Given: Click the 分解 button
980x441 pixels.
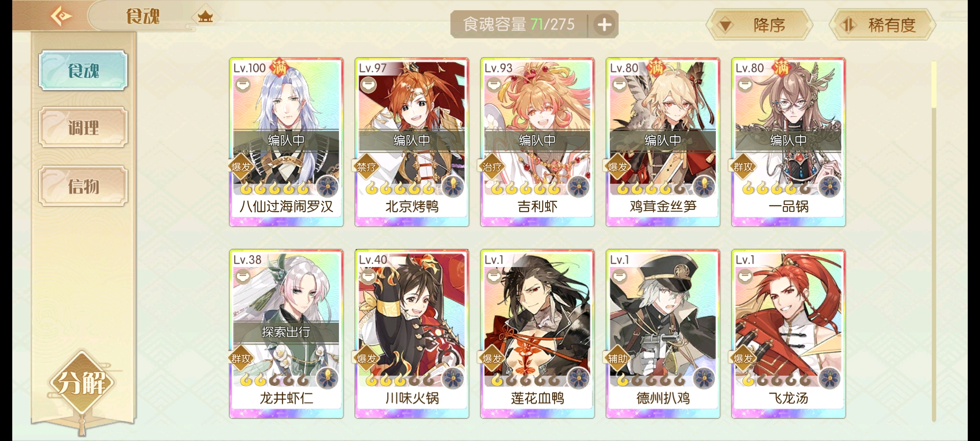Looking at the screenshot, I should pyautogui.click(x=82, y=383).
